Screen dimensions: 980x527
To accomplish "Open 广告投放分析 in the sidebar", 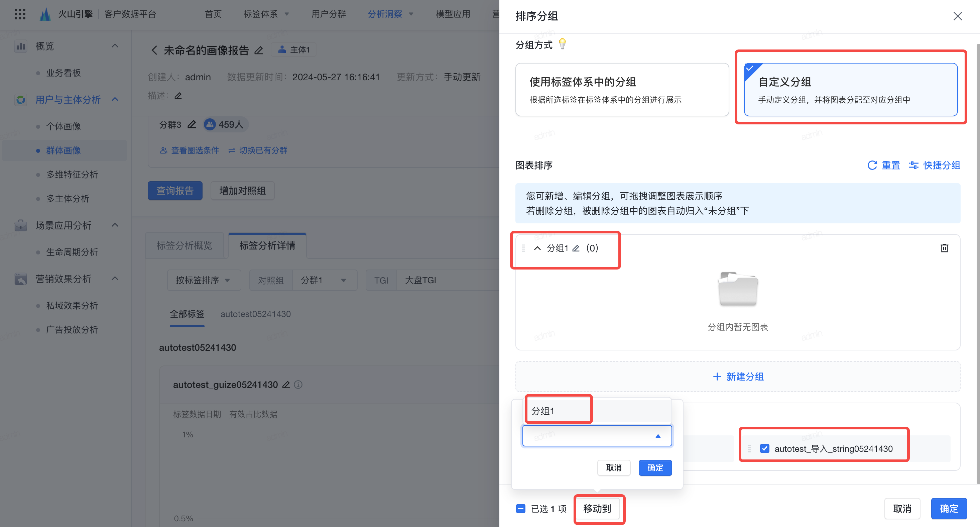I will tap(72, 329).
